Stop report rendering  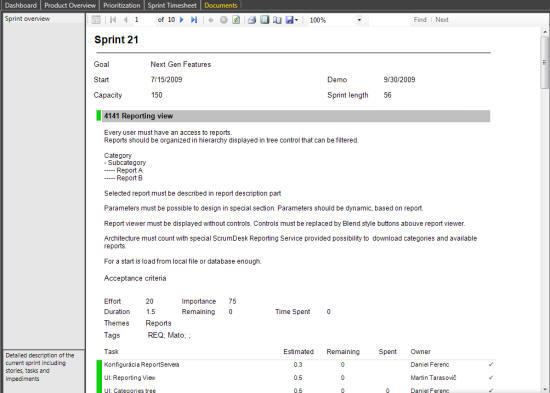tap(223, 20)
